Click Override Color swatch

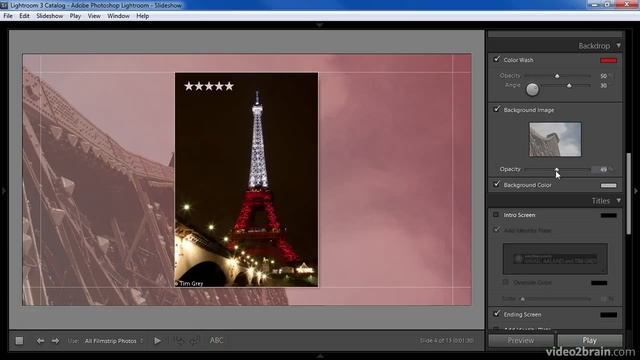click(599, 283)
